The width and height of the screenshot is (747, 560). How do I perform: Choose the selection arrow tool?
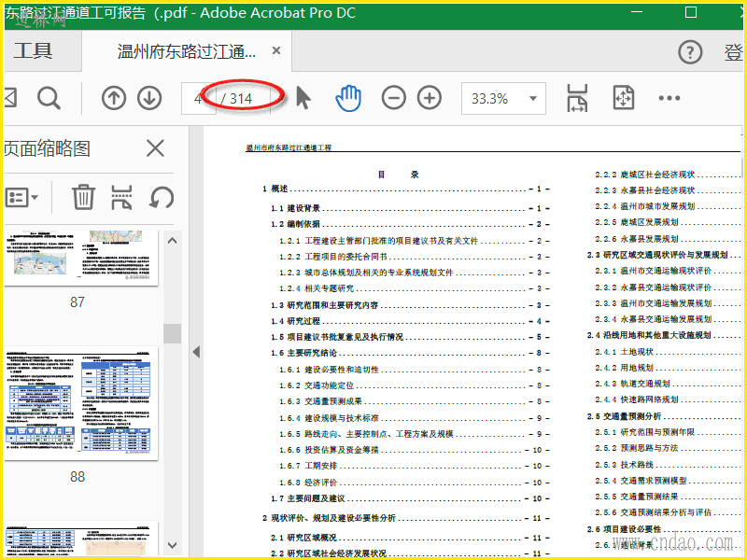click(303, 98)
